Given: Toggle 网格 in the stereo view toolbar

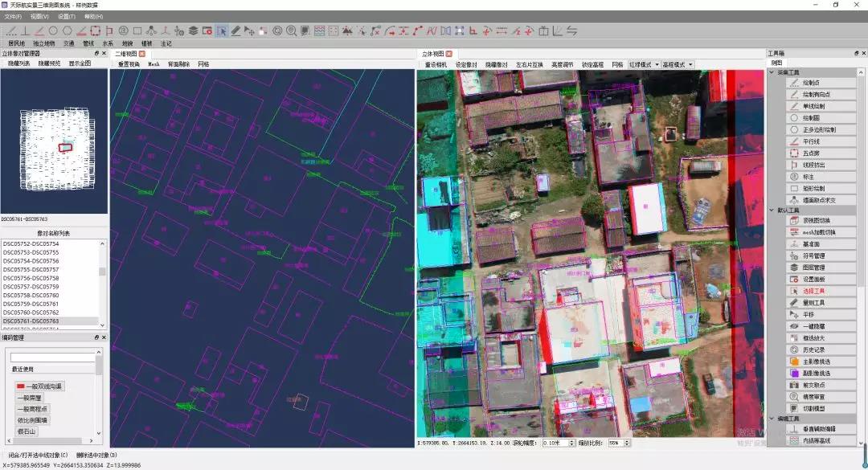Looking at the screenshot, I should (x=617, y=64).
